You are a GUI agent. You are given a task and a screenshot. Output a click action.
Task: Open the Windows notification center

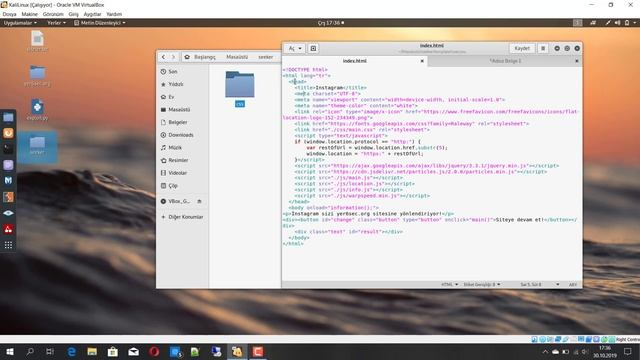pyautogui.click(x=628, y=351)
